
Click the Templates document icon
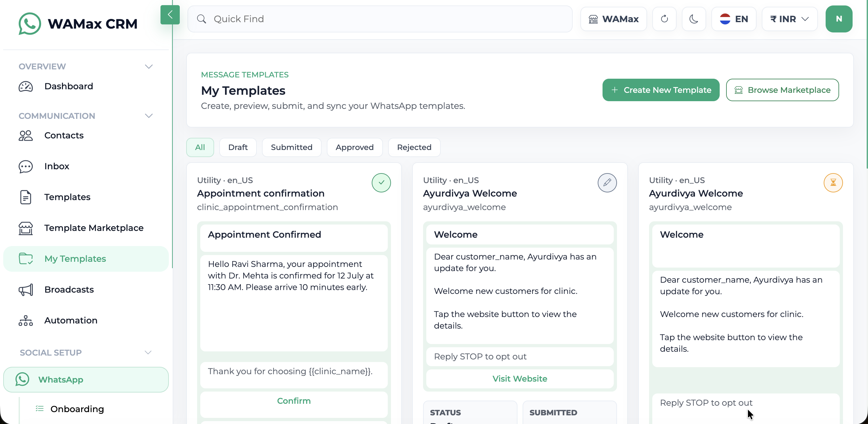(x=26, y=197)
